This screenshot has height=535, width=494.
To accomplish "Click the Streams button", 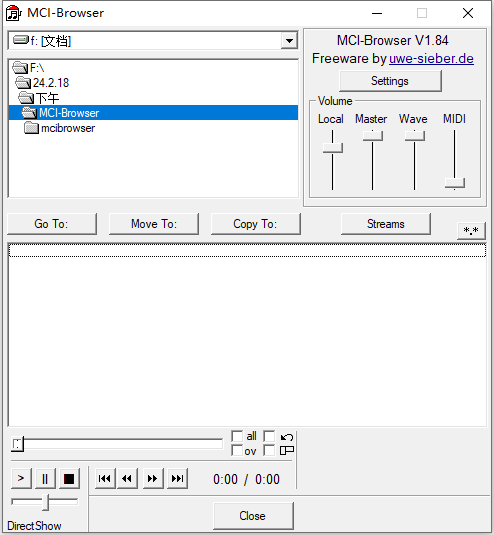I will pos(386,224).
